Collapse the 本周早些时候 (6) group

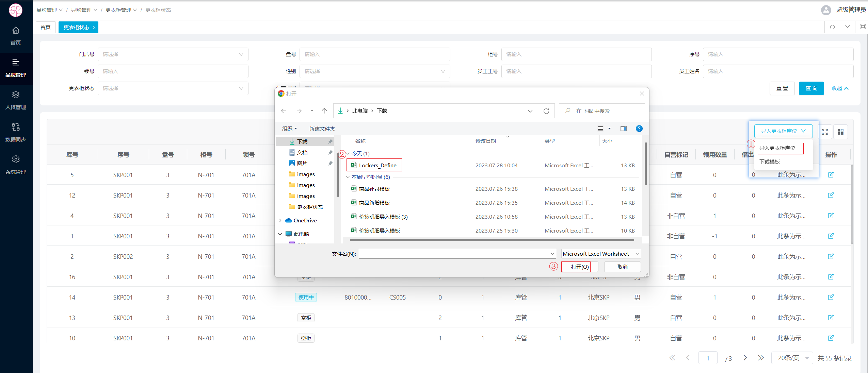[348, 177]
